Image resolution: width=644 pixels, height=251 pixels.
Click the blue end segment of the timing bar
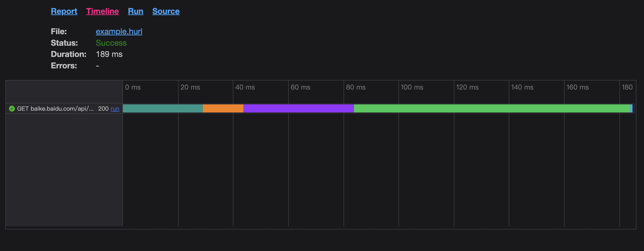coord(631,108)
